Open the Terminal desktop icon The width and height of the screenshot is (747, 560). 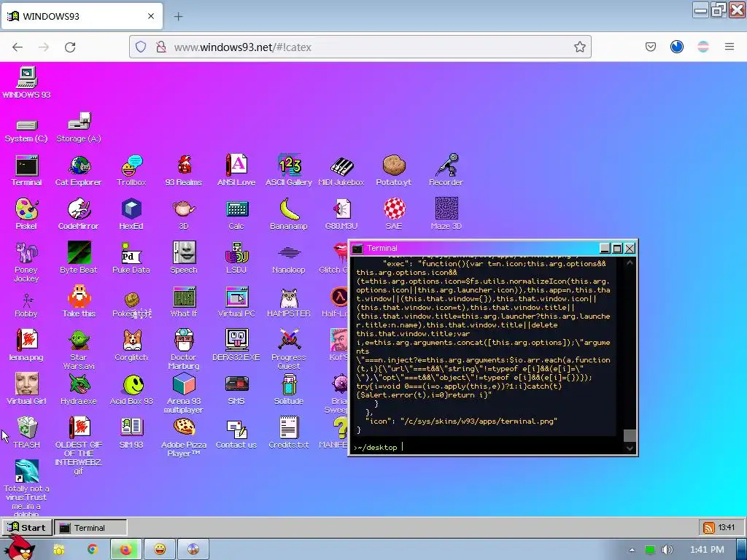[x=27, y=170]
